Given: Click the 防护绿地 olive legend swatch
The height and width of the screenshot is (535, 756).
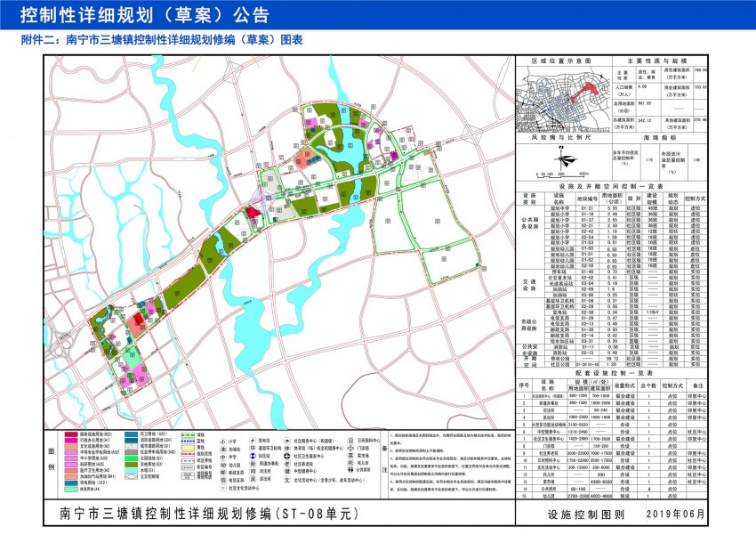Looking at the screenshot, I should click(x=131, y=464).
